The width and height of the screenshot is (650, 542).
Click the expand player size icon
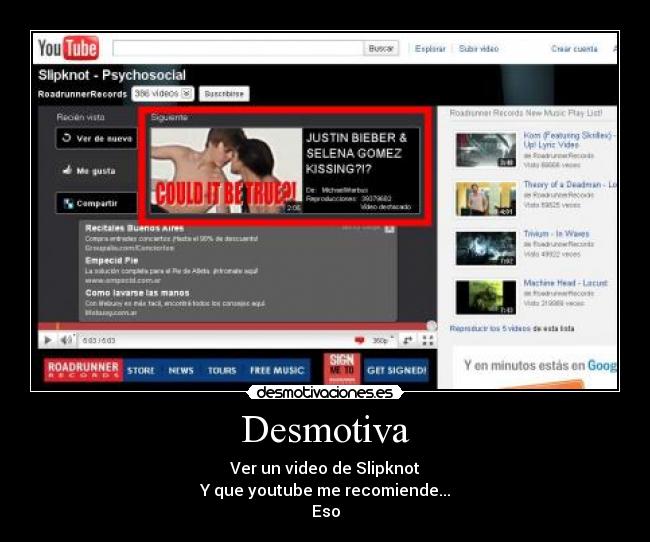(408, 340)
